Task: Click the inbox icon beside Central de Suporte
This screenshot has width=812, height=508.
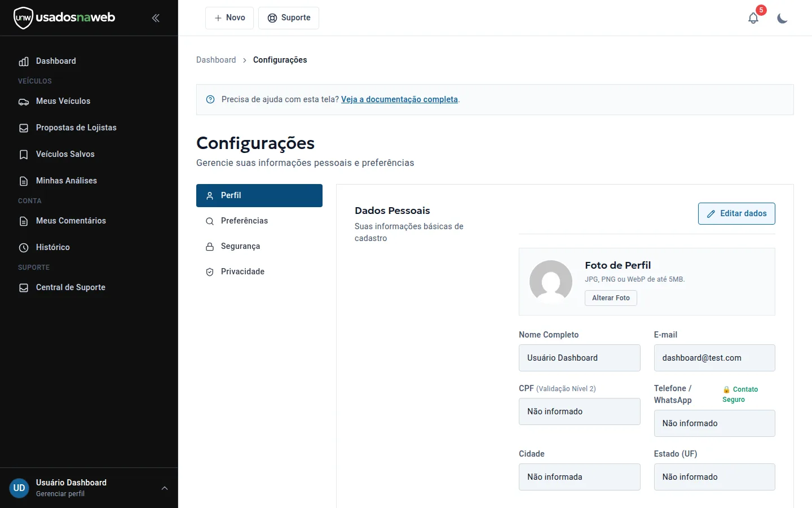Action: pyautogui.click(x=24, y=288)
